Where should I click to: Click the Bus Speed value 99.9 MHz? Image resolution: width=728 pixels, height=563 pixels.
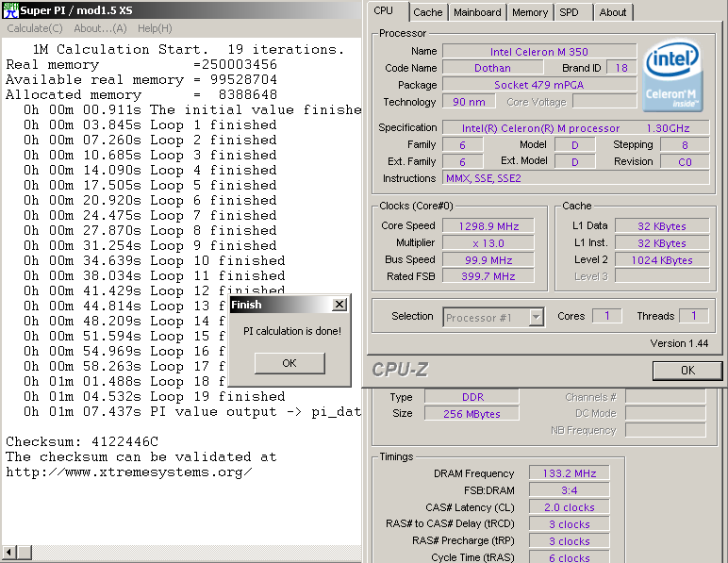(x=488, y=260)
